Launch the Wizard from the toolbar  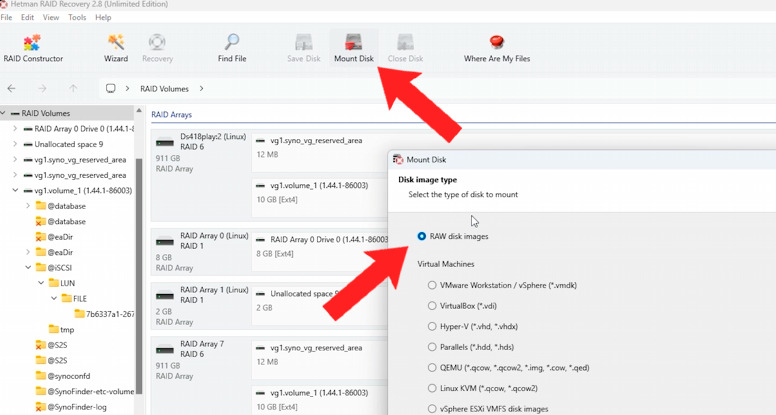pos(116,48)
